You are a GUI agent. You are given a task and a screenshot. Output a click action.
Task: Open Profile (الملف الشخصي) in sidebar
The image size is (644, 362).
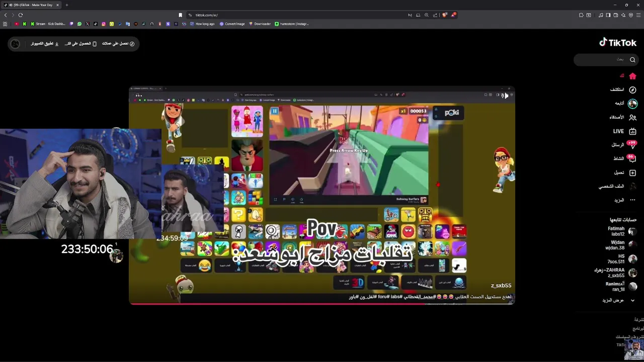617,186
